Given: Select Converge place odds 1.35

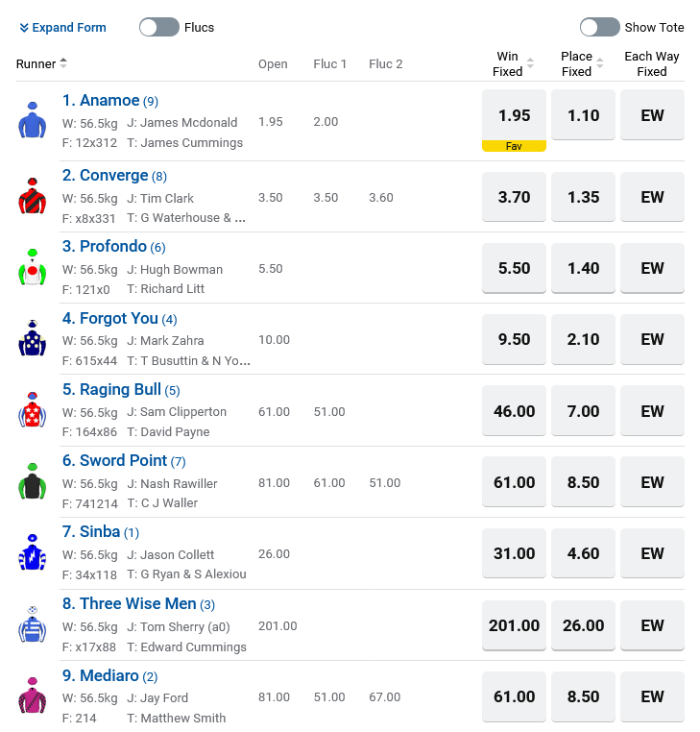Looking at the screenshot, I should click(x=583, y=197).
